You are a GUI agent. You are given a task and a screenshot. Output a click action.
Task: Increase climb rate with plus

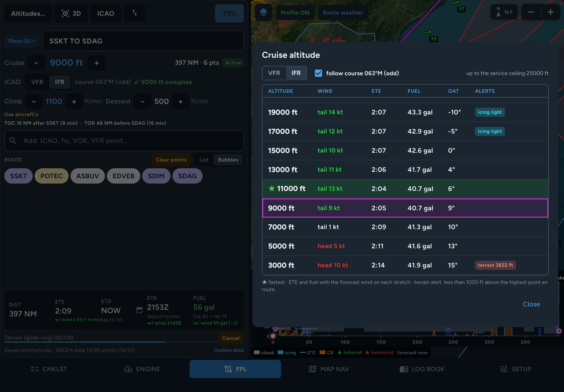pyautogui.click(x=74, y=101)
